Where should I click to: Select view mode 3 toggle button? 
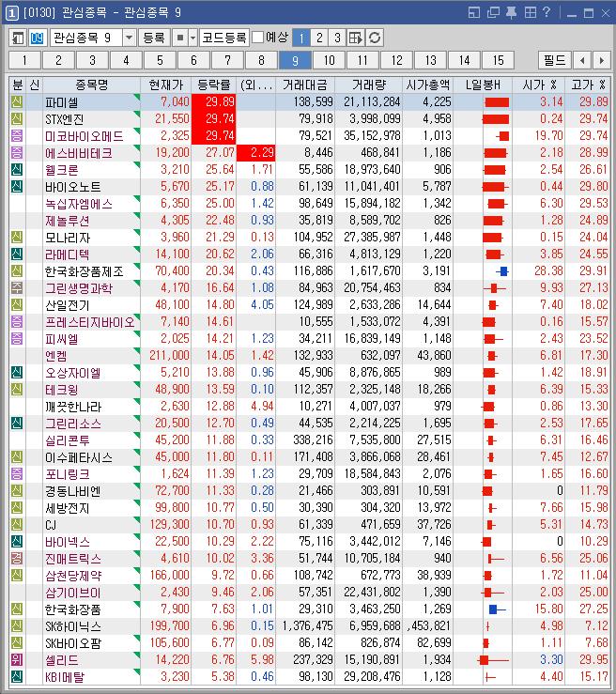pos(337,38)
